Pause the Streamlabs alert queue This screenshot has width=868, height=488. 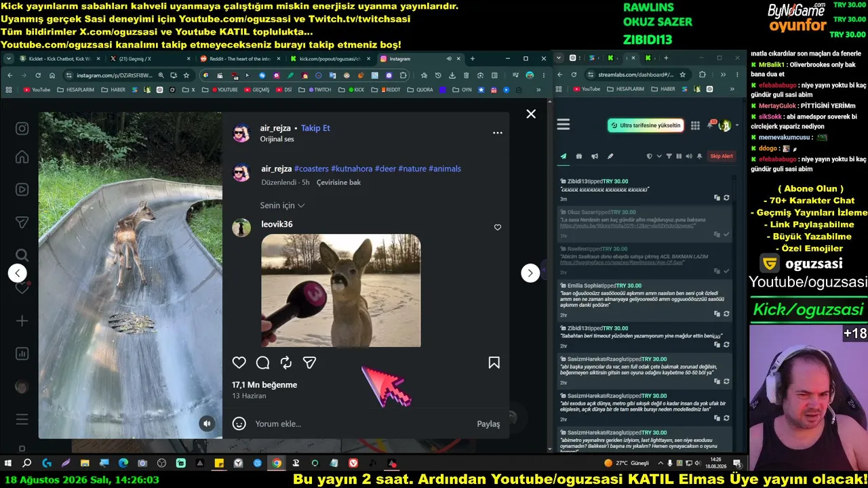(x=679, y=156)
